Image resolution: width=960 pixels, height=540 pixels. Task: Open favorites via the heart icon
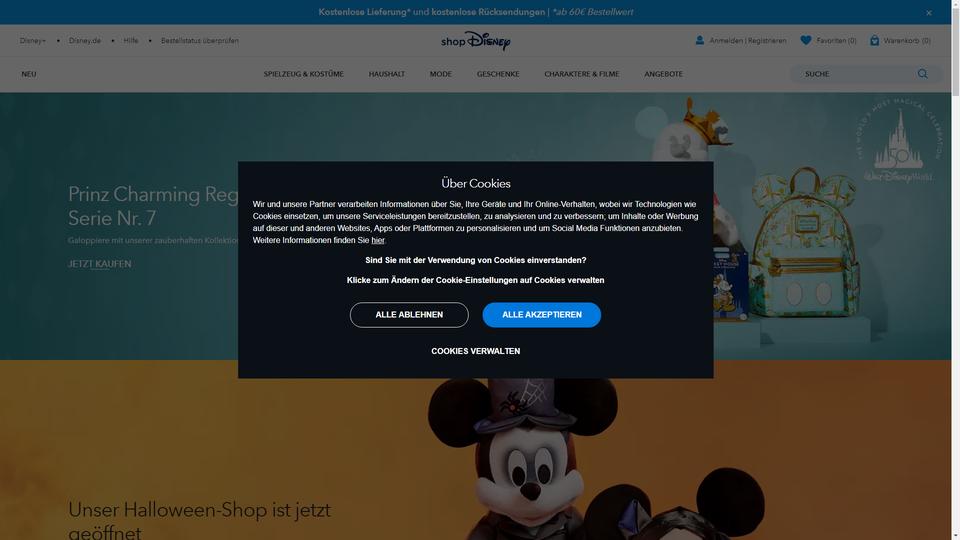pos(806,40)
